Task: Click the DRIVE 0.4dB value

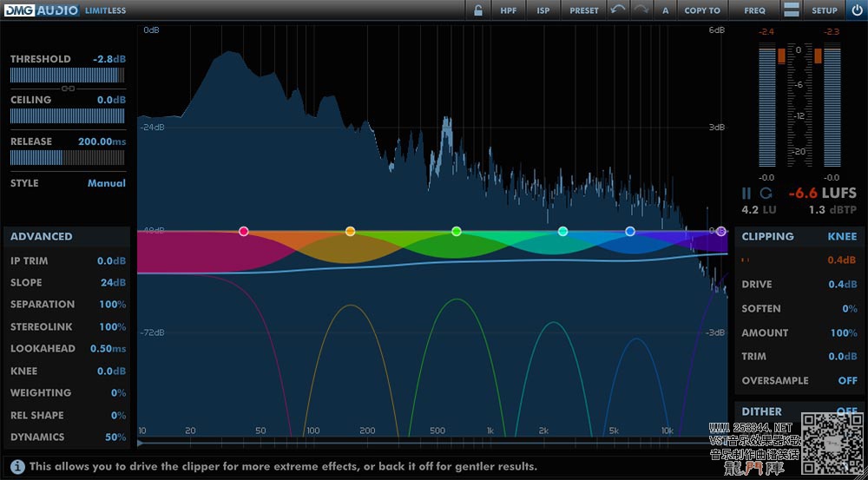Action: pyautogui.click(x=843, y=285)
